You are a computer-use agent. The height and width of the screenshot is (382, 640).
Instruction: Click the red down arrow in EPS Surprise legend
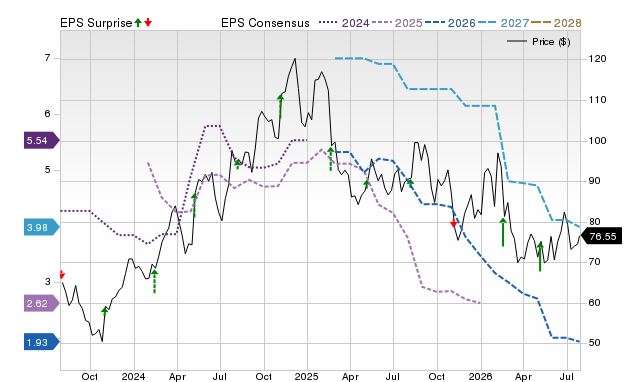click(x=148, y=22)
